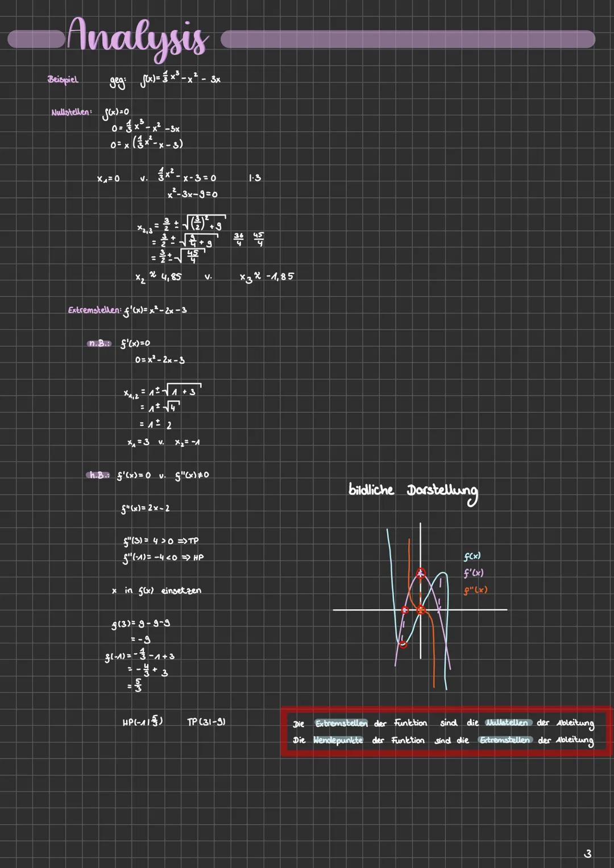This screenshot has width=614, height=868.
Task: Click the highlighted word Nullstellen in summary box
Action: point(509,723)
